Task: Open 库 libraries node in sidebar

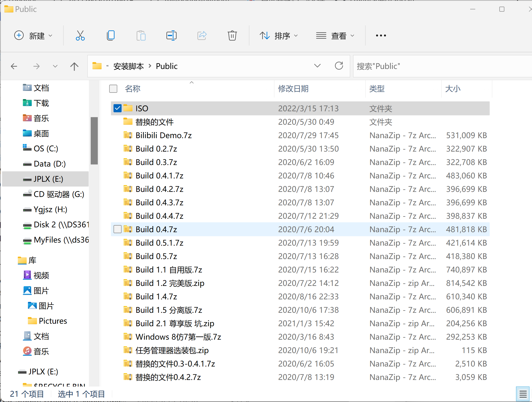Action: [27, 260]
